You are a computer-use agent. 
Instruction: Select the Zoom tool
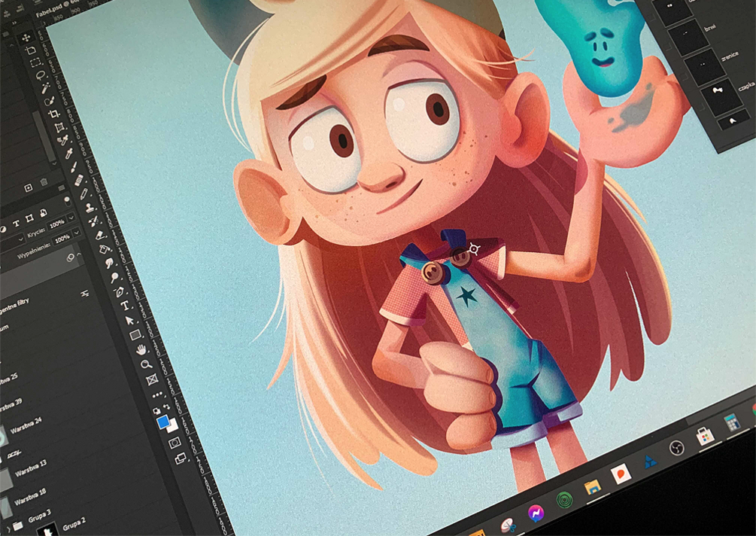point(146,364)
